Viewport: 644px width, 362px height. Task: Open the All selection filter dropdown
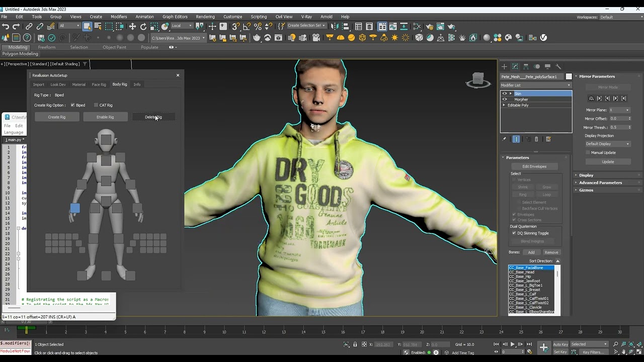pos(69,26)
